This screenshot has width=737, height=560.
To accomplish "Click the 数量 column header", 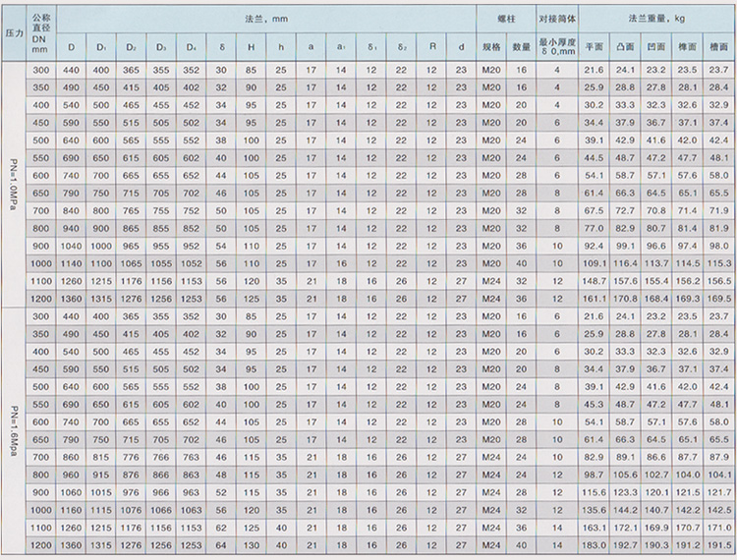I will coord(521,46).
